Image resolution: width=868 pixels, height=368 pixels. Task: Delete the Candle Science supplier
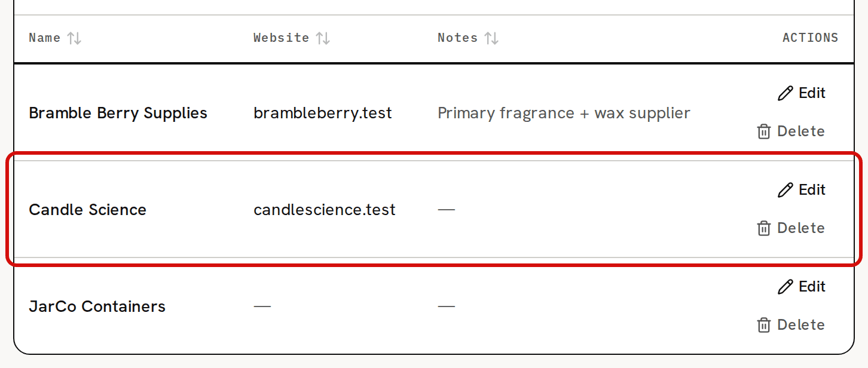tap(791, 228)
